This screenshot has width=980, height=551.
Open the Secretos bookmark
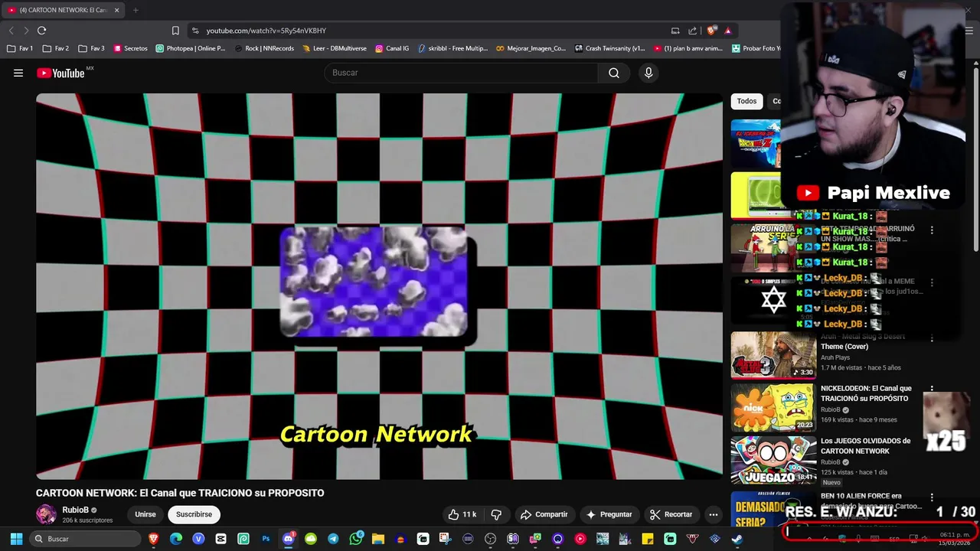[x=130, y=48]
